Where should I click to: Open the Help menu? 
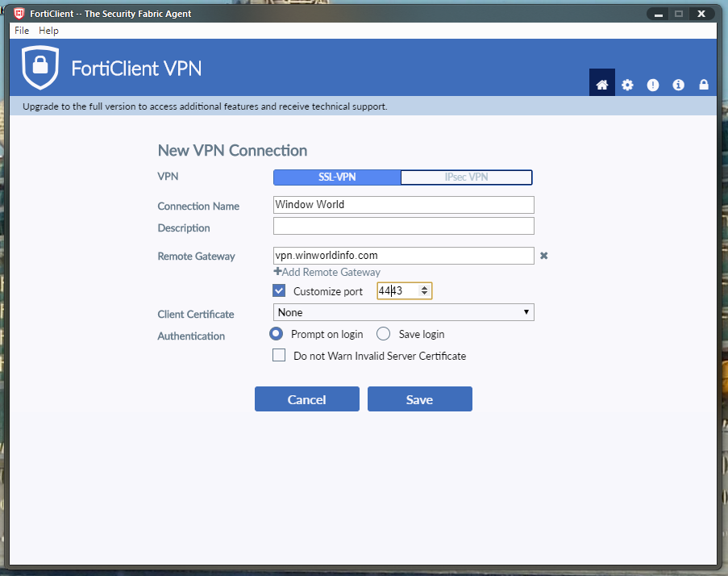(48, 31)
